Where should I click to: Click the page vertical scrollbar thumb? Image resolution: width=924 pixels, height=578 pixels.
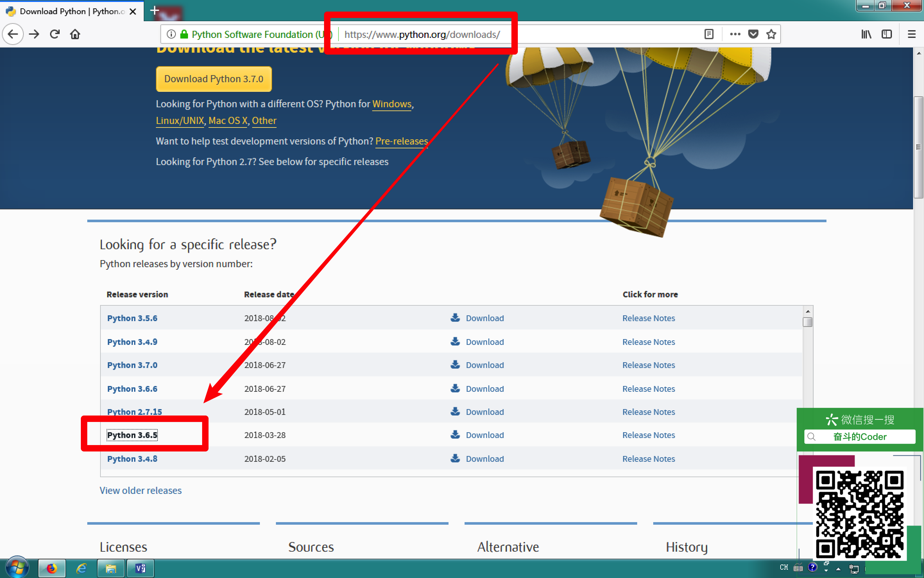pos(918,148)
